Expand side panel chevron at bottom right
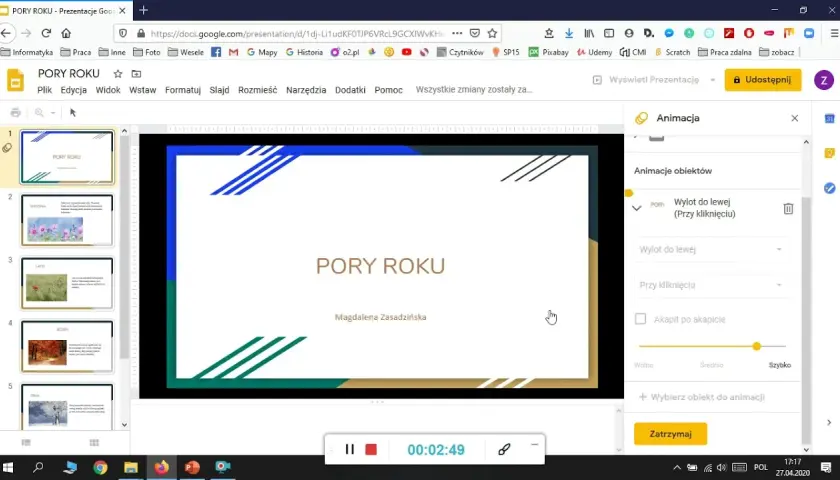Image resolution: width=840 pixels, height=480 pixels. tap(829, 423)
